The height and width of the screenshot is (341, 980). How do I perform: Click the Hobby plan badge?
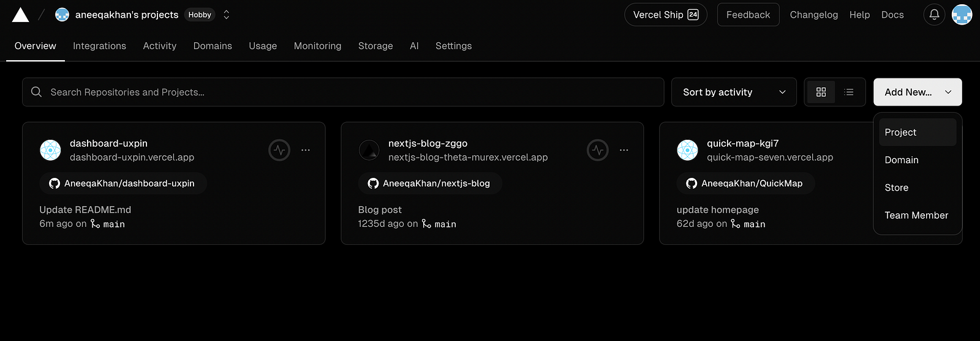click(x=200, y=15)
